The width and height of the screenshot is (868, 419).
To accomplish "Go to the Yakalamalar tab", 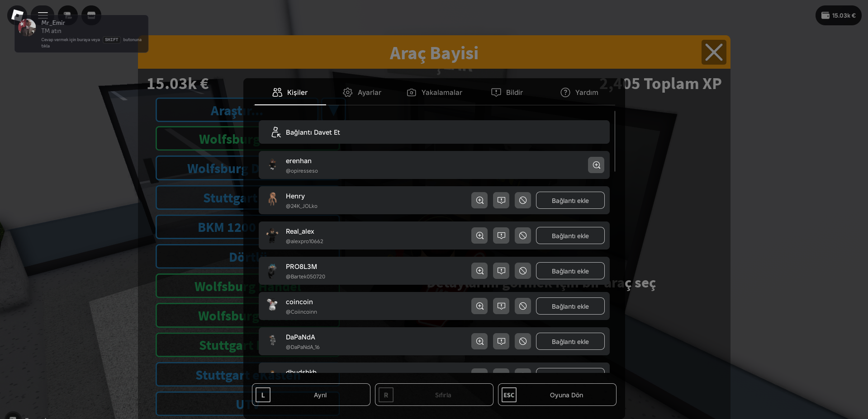I will (434, 92).
